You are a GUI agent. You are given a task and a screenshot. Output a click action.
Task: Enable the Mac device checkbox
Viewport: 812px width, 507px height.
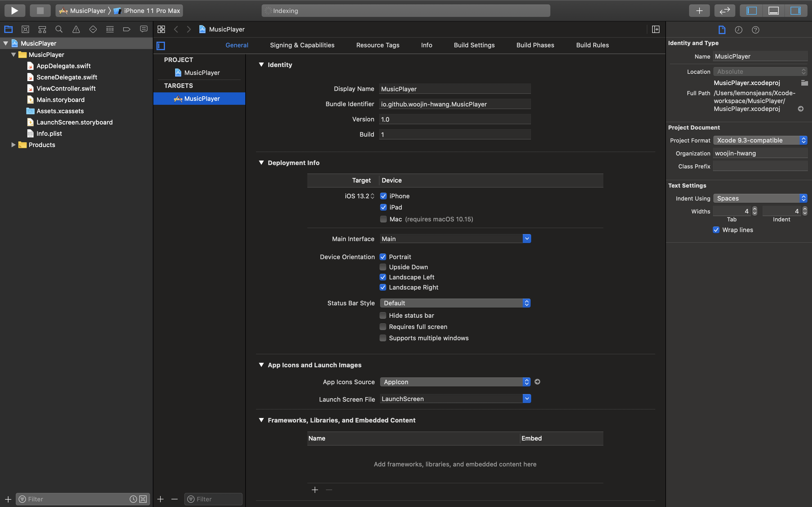383,219
